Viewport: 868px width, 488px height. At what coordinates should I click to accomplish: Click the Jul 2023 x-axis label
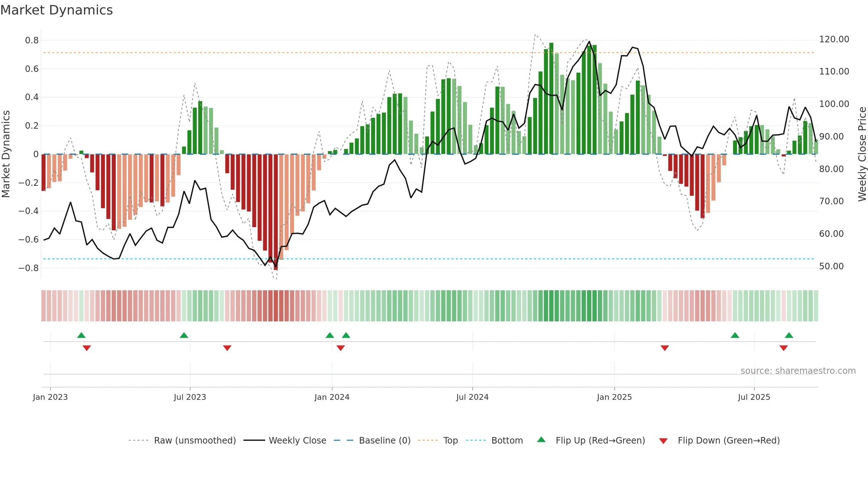tap(190, 397)
